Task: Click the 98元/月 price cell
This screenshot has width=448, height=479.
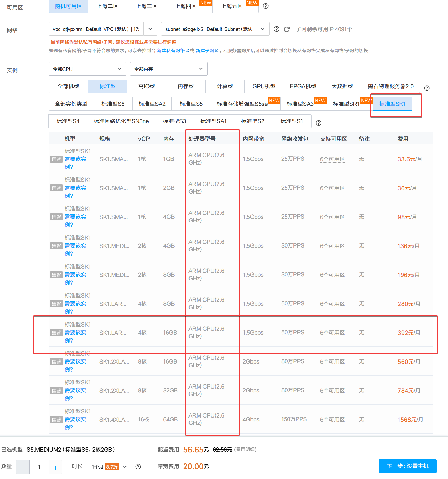Action: tap(407, 217)
